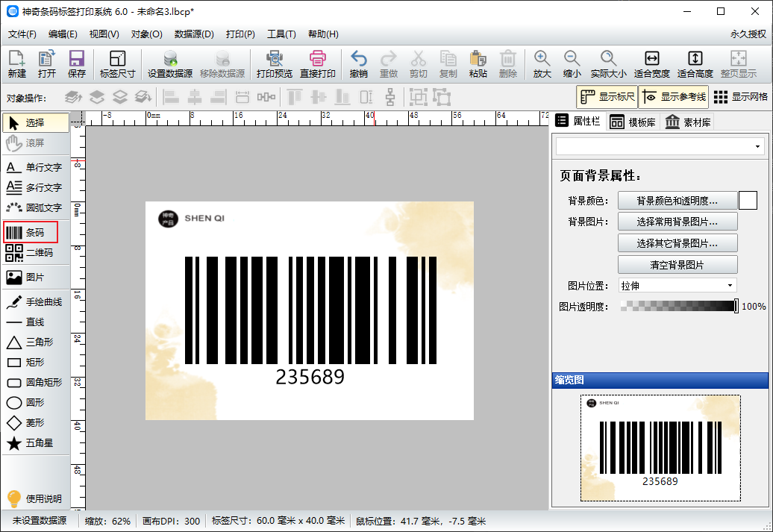This screenshot has width=773, height=532.
Task: Click 直接打印 direct print icon
Action: point(318,64)
